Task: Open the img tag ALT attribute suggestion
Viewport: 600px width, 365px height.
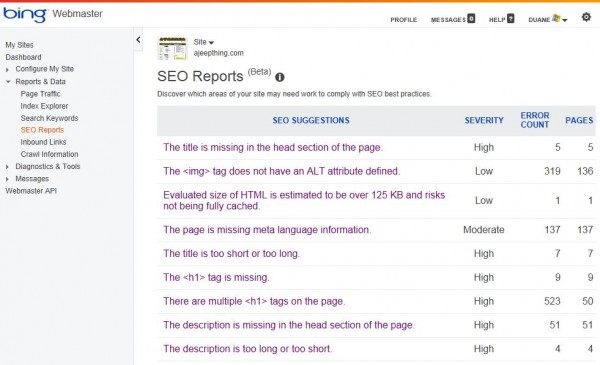Action: click(x=282, y=171)
